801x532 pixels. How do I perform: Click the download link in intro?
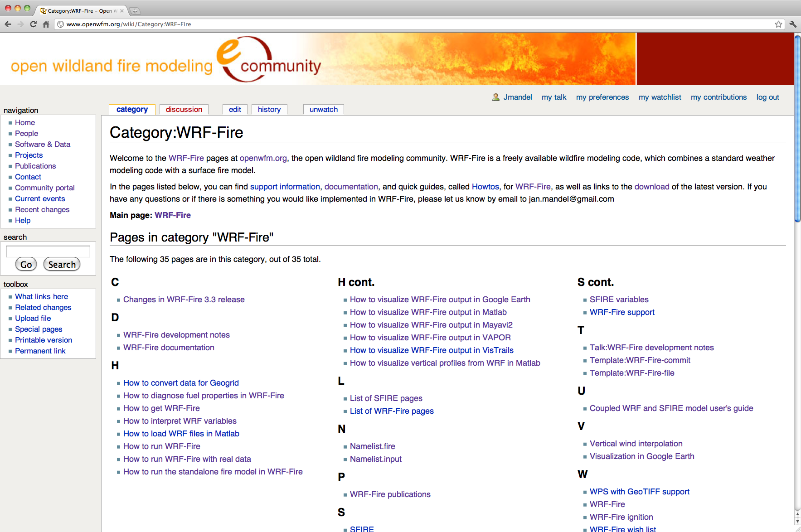(652, 187)
